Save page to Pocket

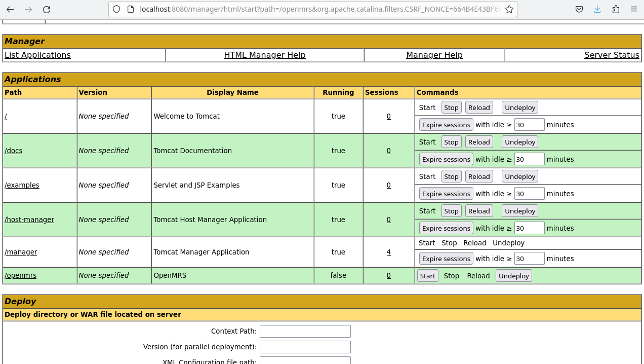pos(579,9)
